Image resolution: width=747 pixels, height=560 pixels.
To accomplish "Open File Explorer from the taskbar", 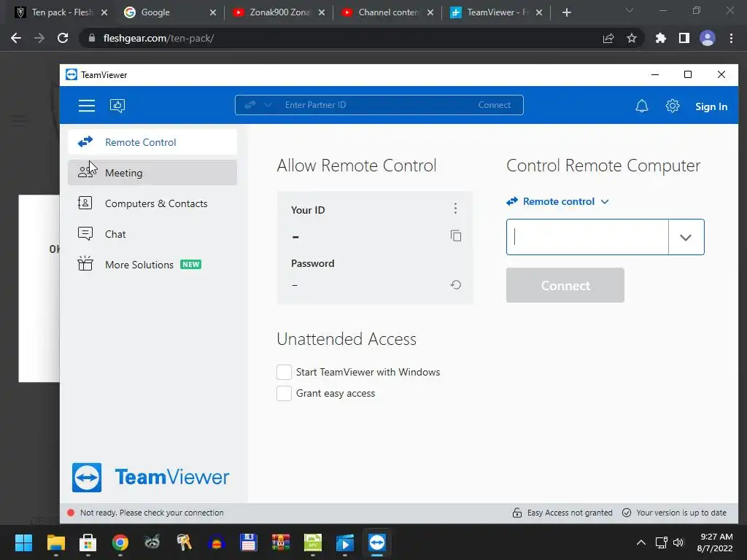I will [55, 542].
